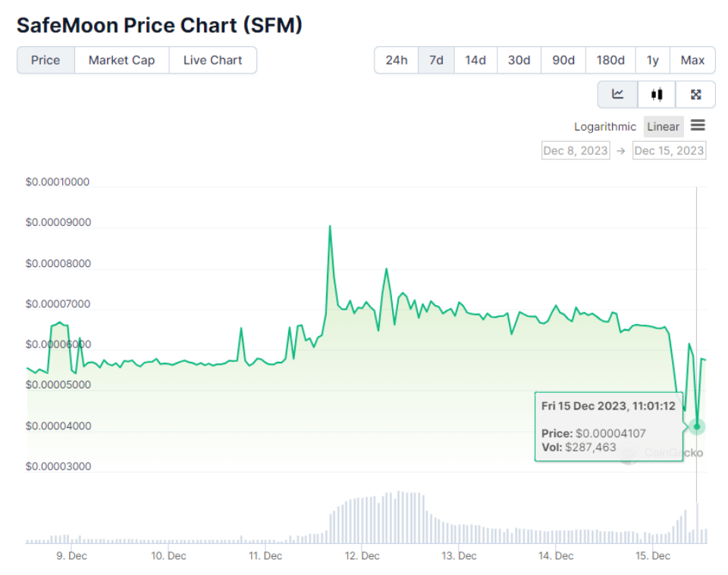Viewport: 728px width, 575px height.
Task: Click the 10. Dec date label
Action: (x=168, y=556)
